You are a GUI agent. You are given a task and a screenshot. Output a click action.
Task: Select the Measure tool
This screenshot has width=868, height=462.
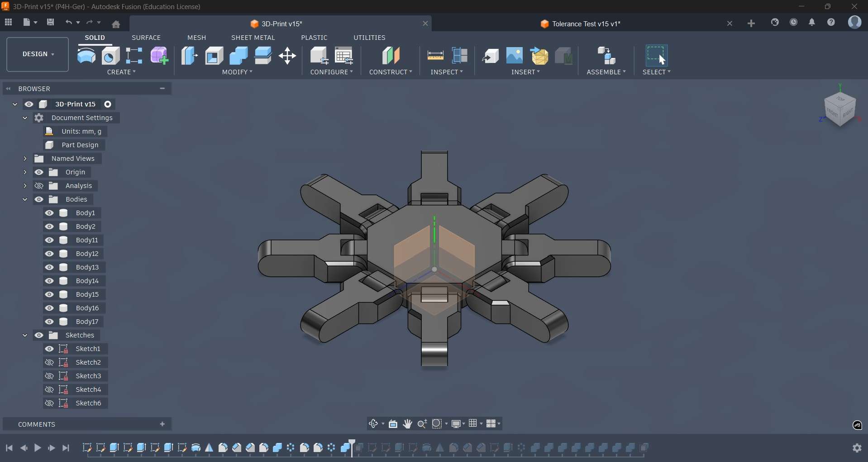click(x=435, y=56)
